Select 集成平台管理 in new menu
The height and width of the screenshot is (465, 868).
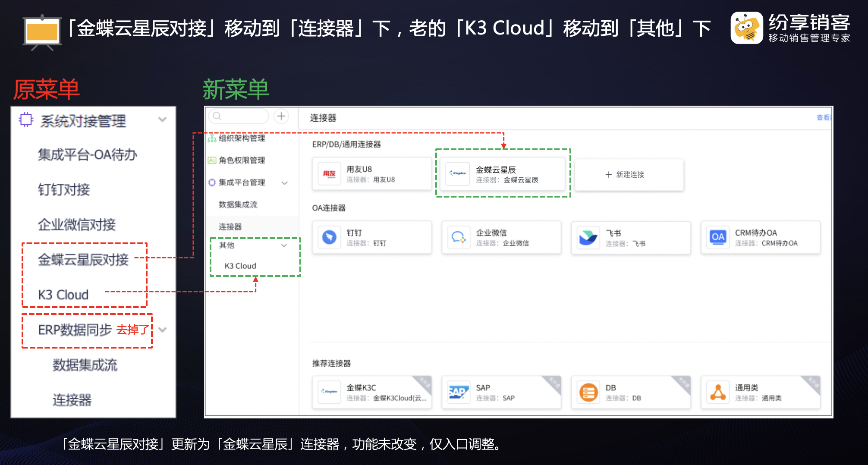click(x=242, y=182)
